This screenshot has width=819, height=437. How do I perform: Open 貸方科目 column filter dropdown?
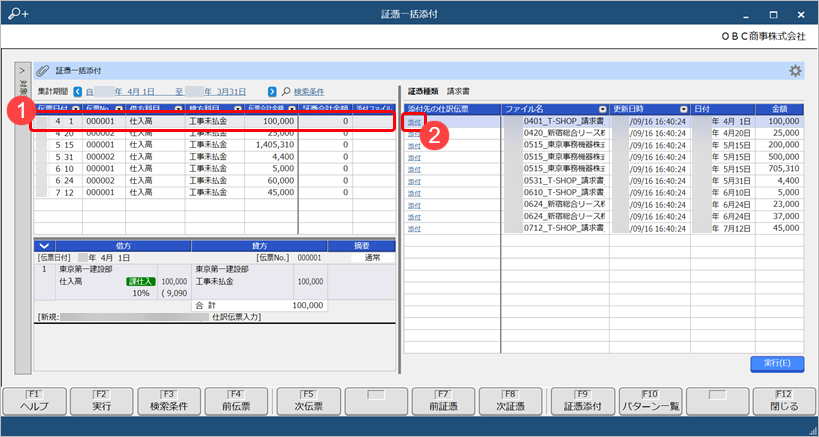pos(238,109)
